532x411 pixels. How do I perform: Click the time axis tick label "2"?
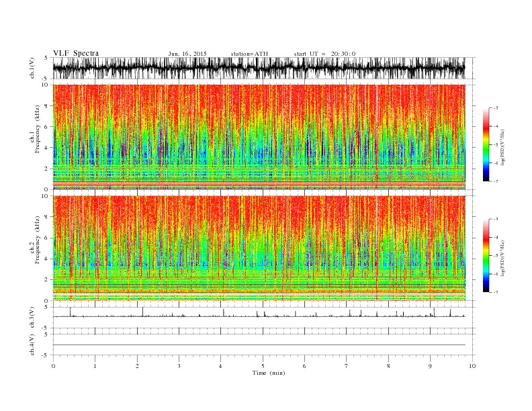point(137,366)
